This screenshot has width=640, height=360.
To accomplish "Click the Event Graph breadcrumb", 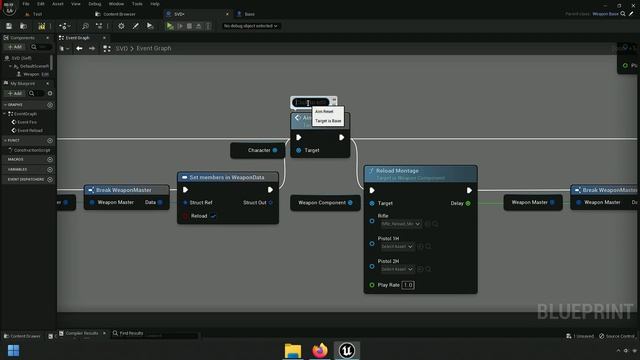I will [154, 49].
